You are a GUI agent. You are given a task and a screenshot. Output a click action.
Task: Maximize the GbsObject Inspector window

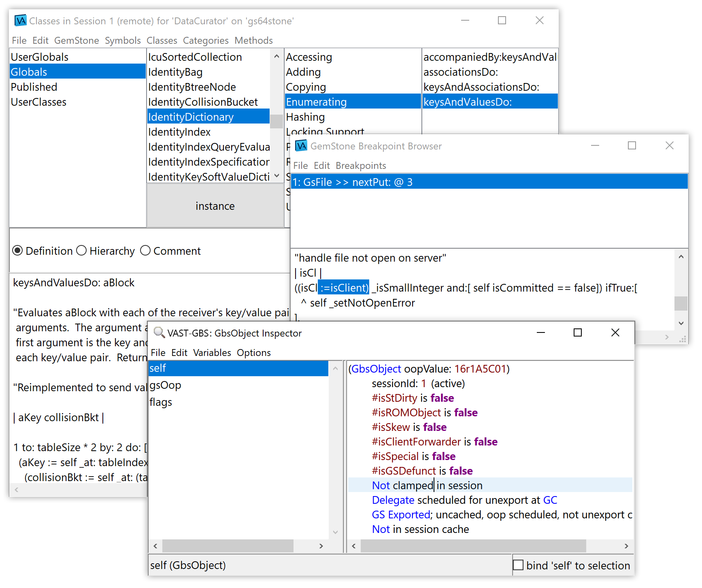pyautogui.click(x=578, y=332)
